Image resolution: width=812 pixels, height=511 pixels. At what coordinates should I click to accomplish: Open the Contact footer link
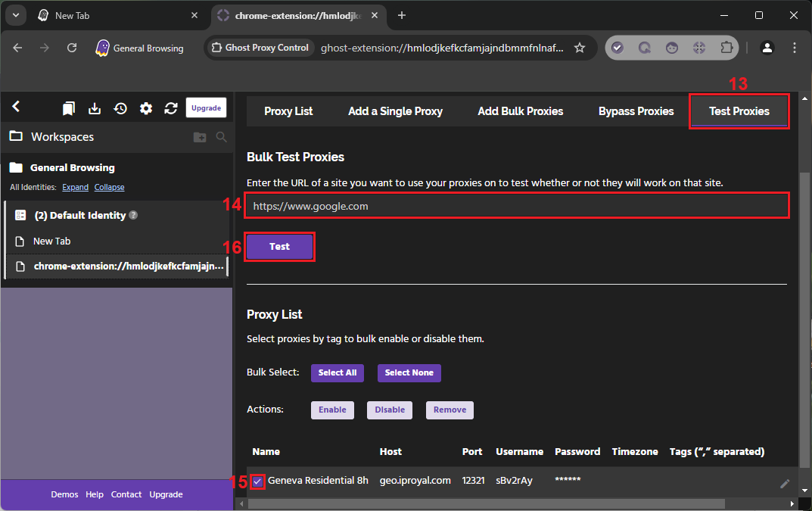[x=126, y=494]
